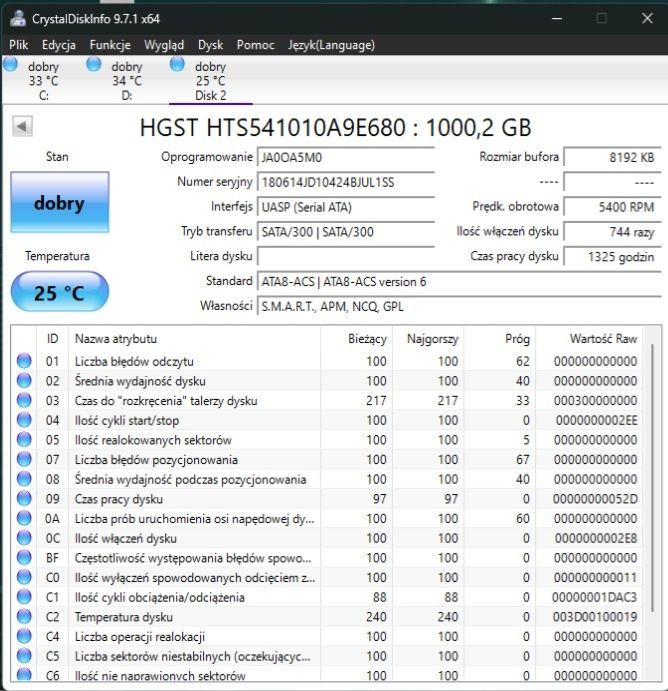This screenshot has width=668, height=691.
Task: Click the 'Próg' column header
Action: click(500, 338)
